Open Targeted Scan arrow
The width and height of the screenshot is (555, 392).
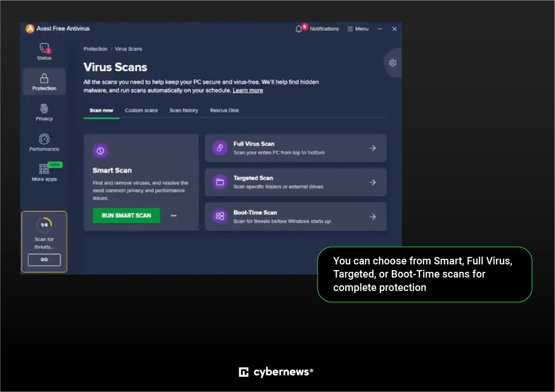tap(373, 182)
